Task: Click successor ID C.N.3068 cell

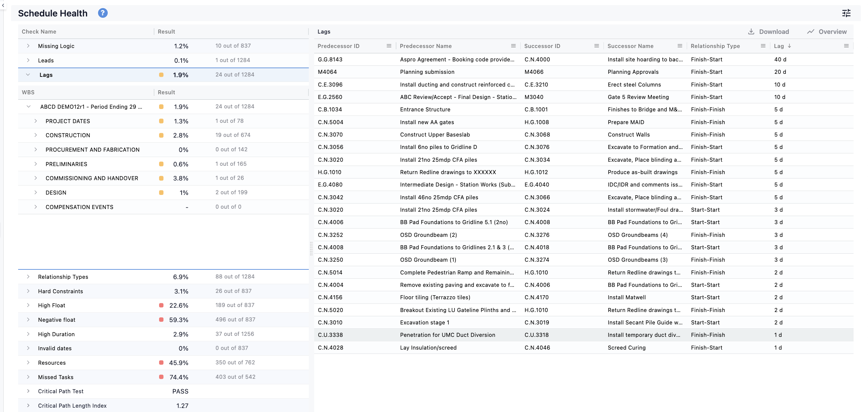Action: point(537,135)
